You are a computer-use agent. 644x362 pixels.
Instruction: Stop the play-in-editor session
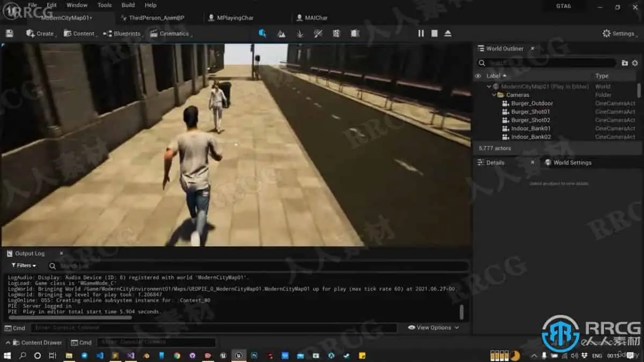click(x=434, y=33)
